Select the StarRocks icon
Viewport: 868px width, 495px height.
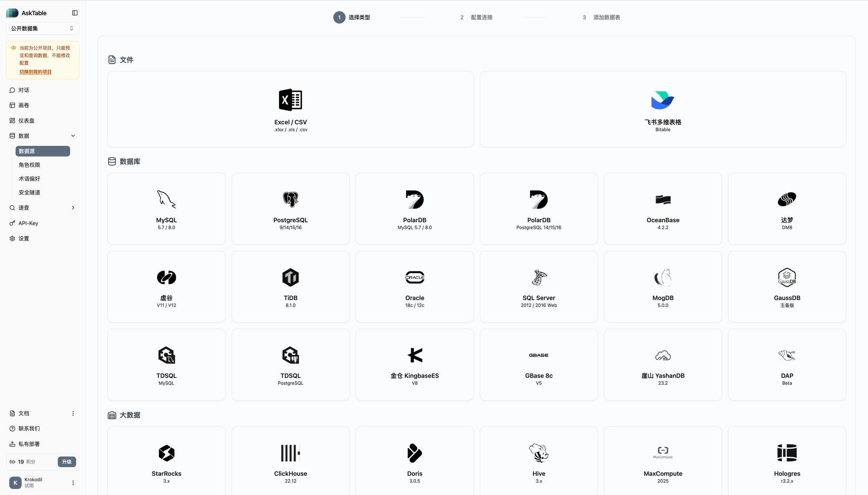[x=166, y=453]
